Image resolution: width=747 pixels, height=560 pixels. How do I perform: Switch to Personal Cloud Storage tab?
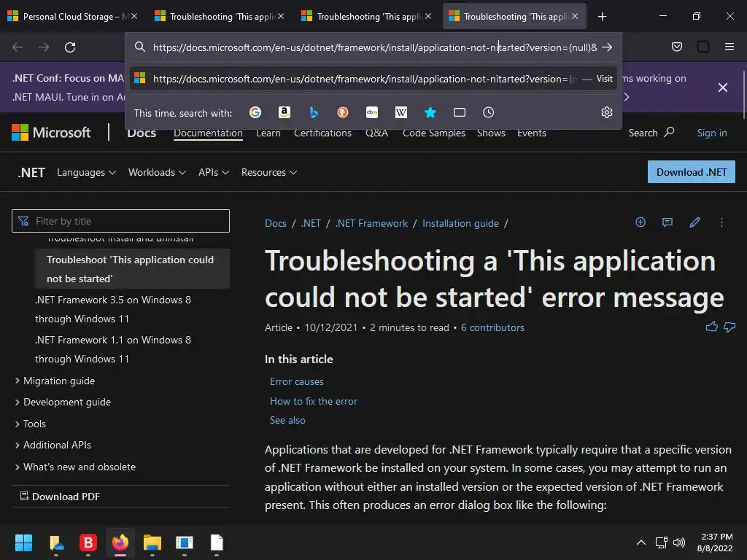pyautogui.click(x=71, y=17)
